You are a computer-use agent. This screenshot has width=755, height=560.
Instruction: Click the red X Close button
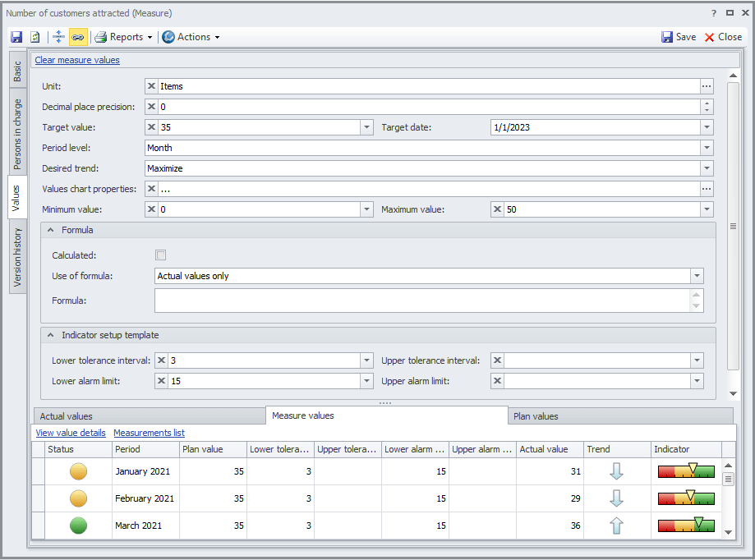tap(723, 37)
